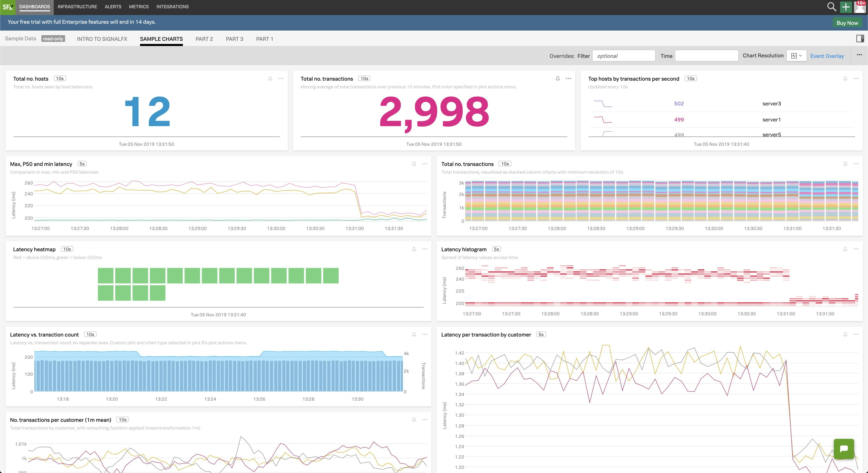Open ellipsis menu on No. transactions per customer

coord(424,420)
